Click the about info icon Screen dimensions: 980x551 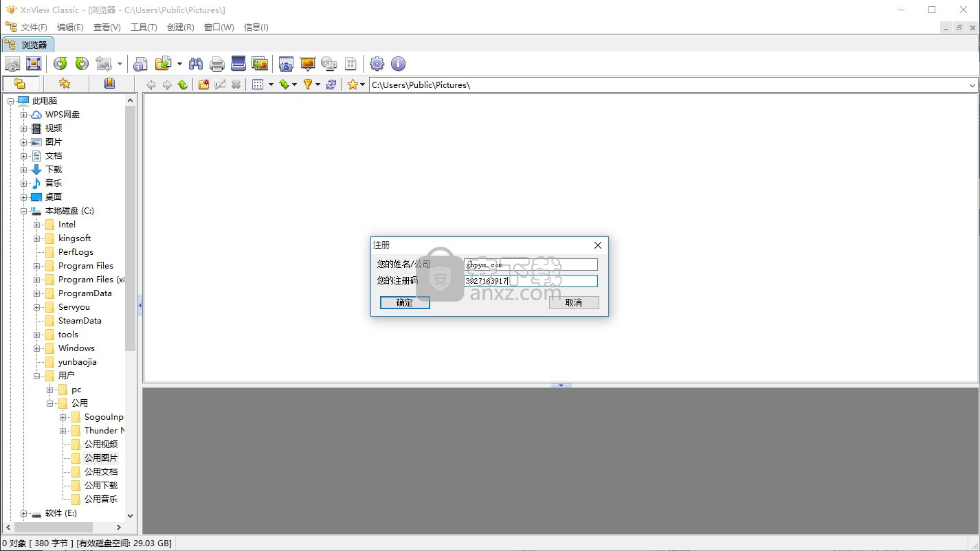point(398,64)
